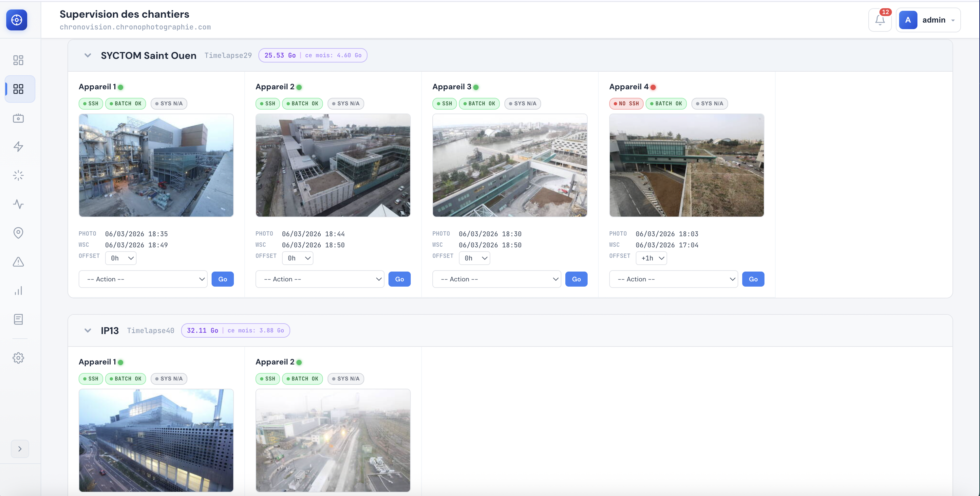Open the Action dropdown for SYCTOM Appareil 2

[x=320, y=279]
